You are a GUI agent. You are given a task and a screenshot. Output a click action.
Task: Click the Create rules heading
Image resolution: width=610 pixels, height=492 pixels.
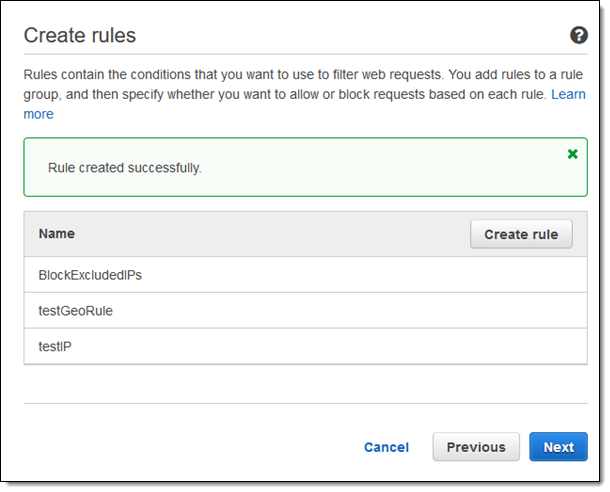click(80, 36)
